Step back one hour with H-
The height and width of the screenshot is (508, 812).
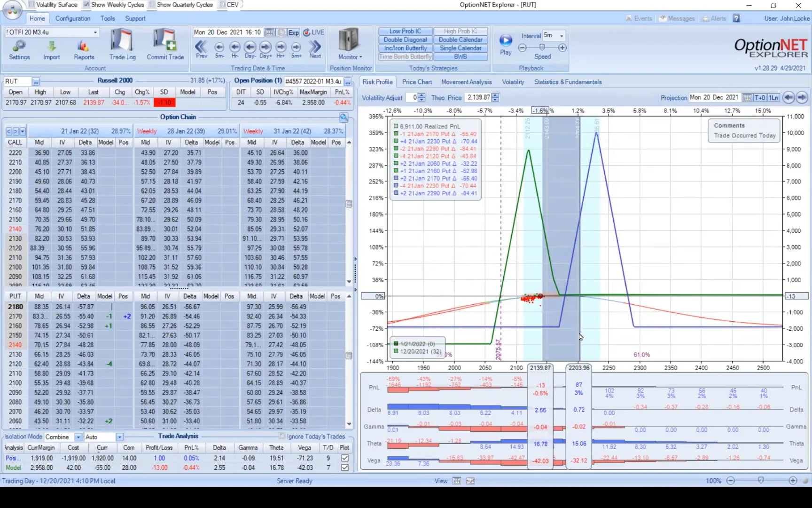tap(235, 49)
